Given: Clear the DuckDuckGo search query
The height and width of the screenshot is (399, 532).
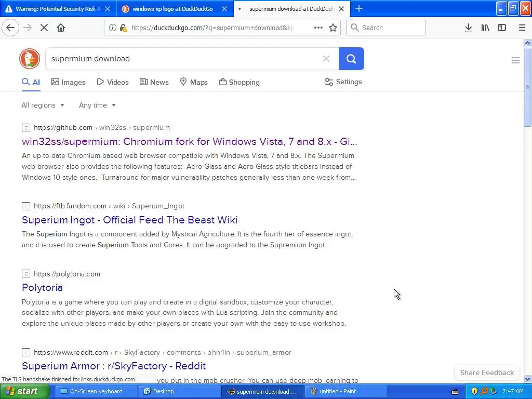Looking at the screenshot, I should coord(326,59).
